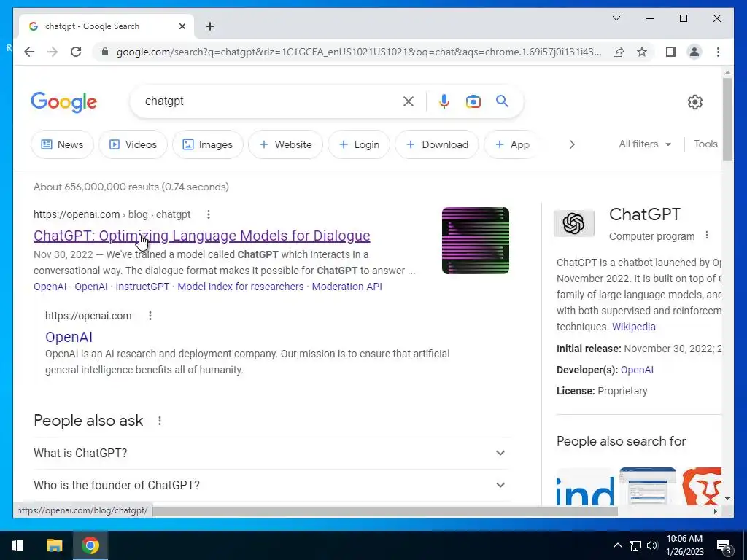Open the Chrome three-dot menu

point(718,52)
